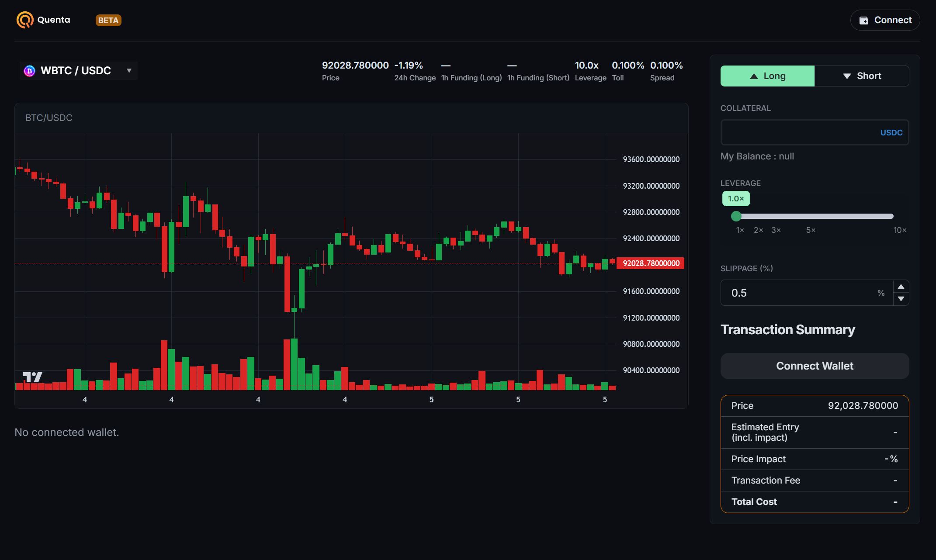Switch the position side to Long
936x560 pixels.
point(767,76)
